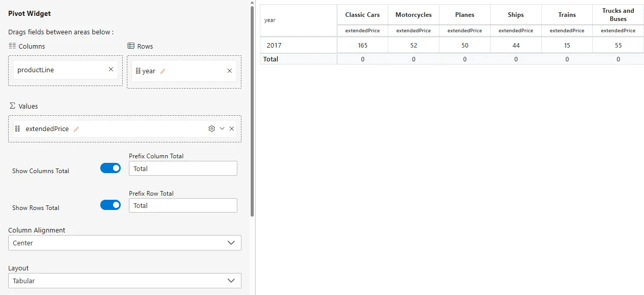This screenshot has width=644, height=295.
Task: Click Prefix Column Total input field
Action: [183, 168]
